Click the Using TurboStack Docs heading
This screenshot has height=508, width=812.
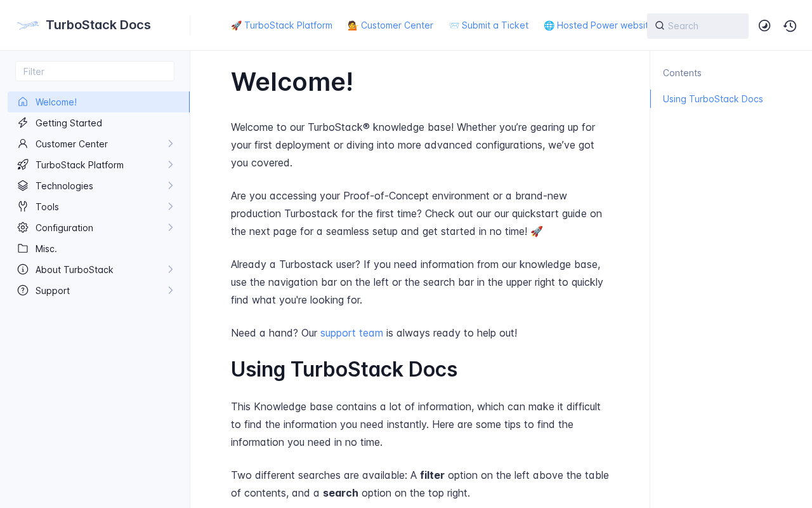[x=344, y=370]
